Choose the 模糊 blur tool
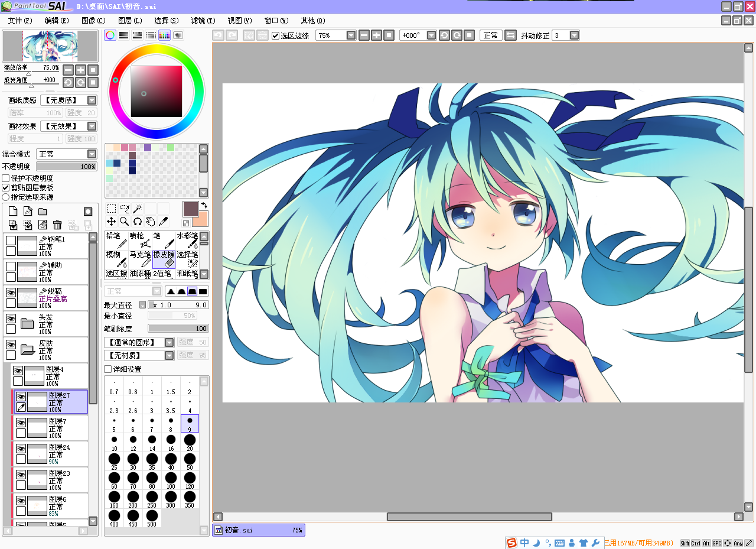Screen dimensions: 756x549 (x=116, y=259)
